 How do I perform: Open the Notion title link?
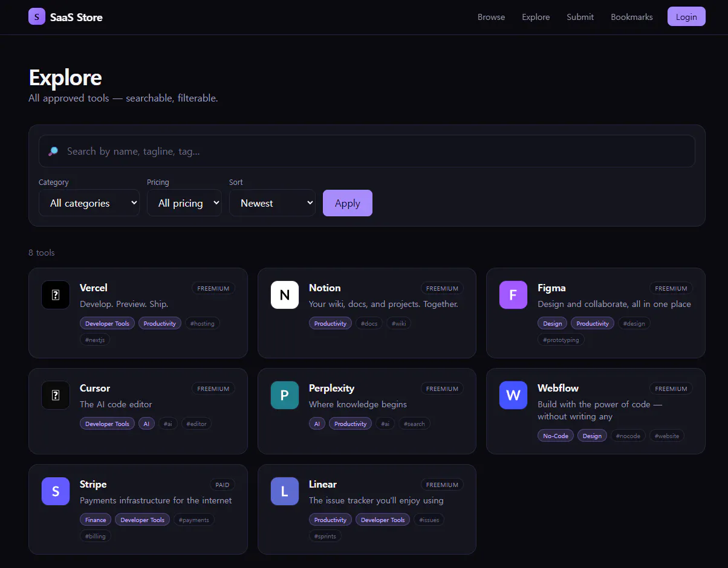(325, 288)
